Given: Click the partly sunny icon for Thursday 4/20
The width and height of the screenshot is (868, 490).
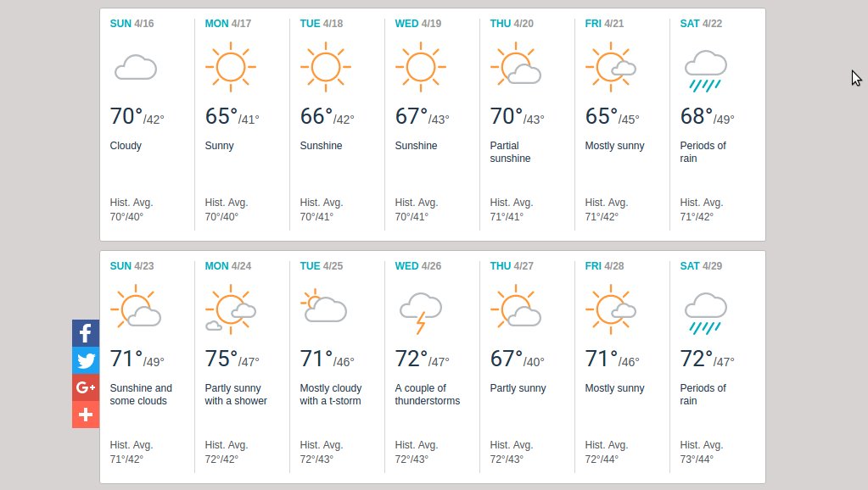Looking at the screenshot, I should 516,67.
